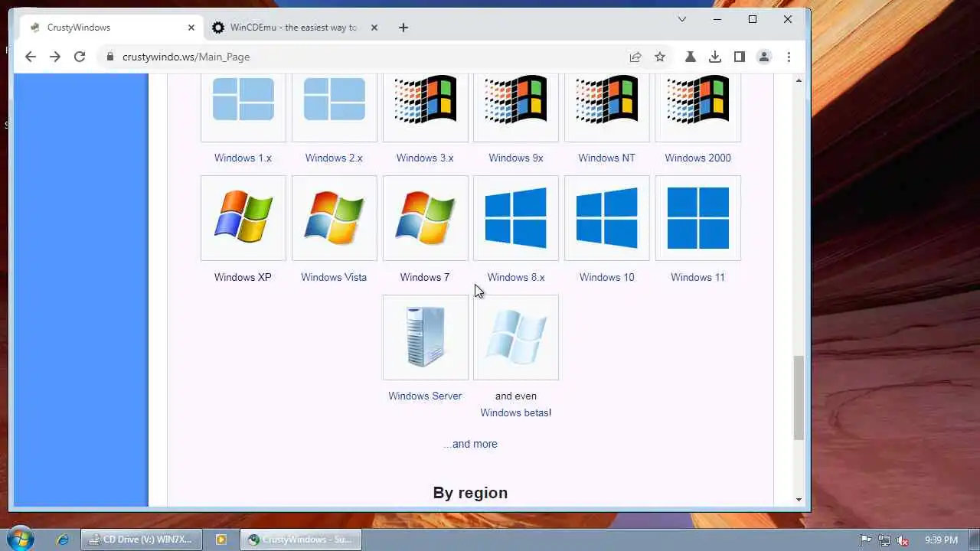Switch to the WinCDEmu tab

294,28
